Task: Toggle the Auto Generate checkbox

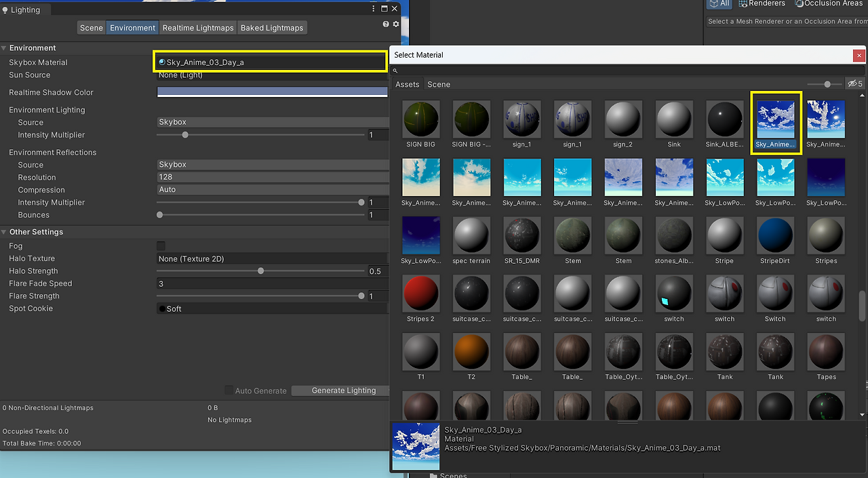Action: point(229,391)
